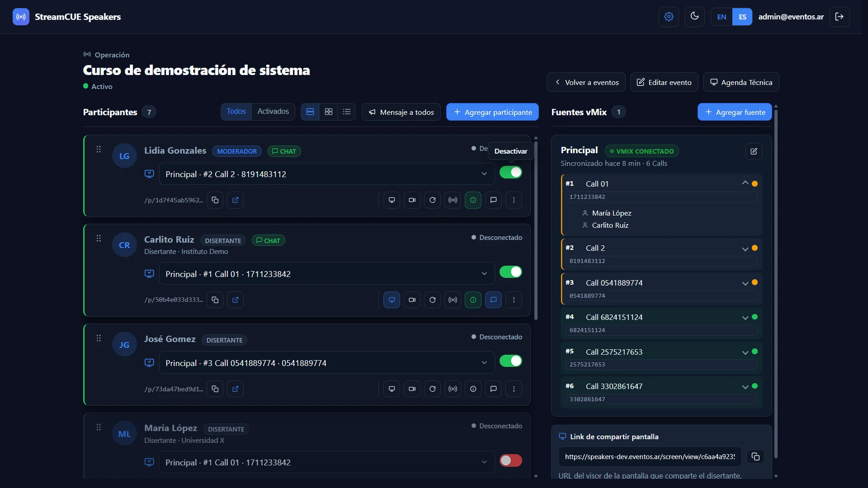Open chat message icon in Lidia Gonzales row
Viewport: 868px width, 488px height.
pyautogui.click(x=494, y=200)
